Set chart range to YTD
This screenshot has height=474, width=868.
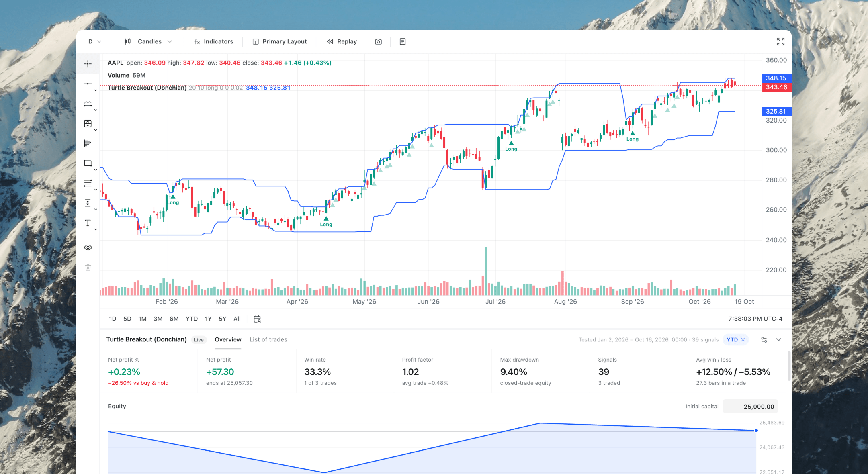(x=192, y=319)
